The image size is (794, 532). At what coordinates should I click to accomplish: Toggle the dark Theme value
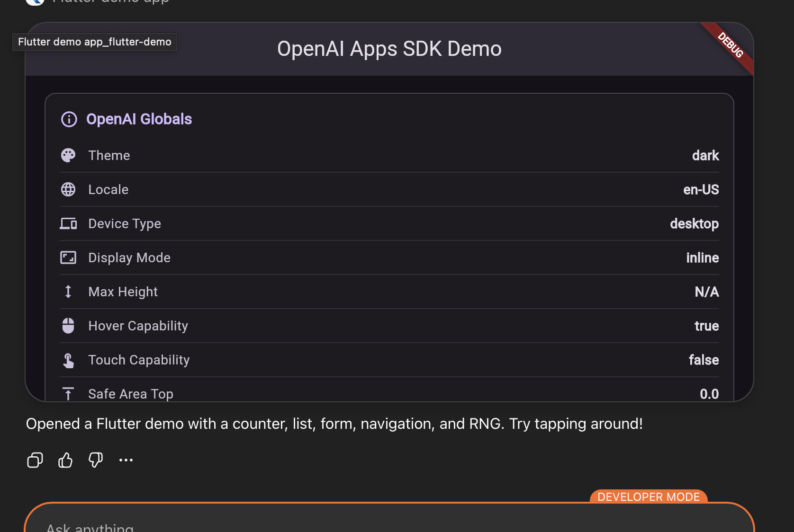pos(705,155)
